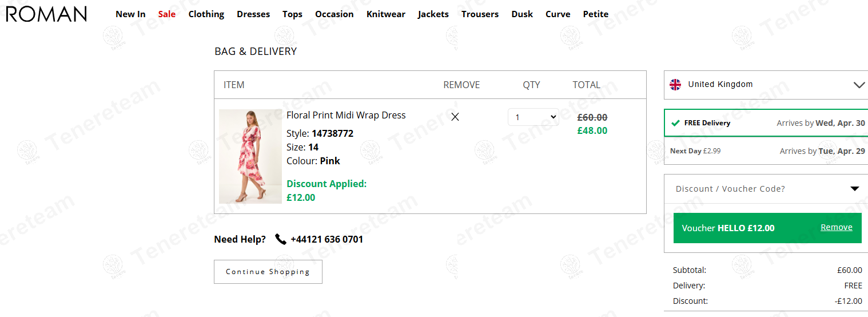Open the Sale menu
Screen dimensions: 868x317
pos(167,14)
